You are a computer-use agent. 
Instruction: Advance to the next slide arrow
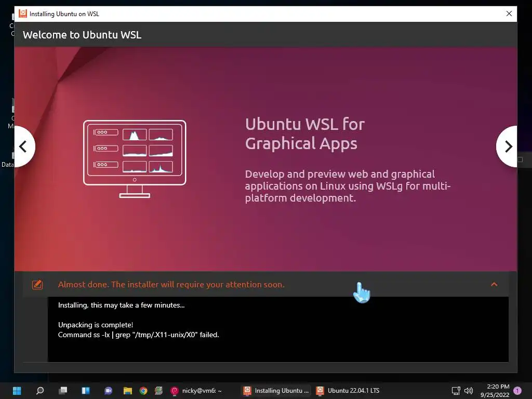coord(507,147)
